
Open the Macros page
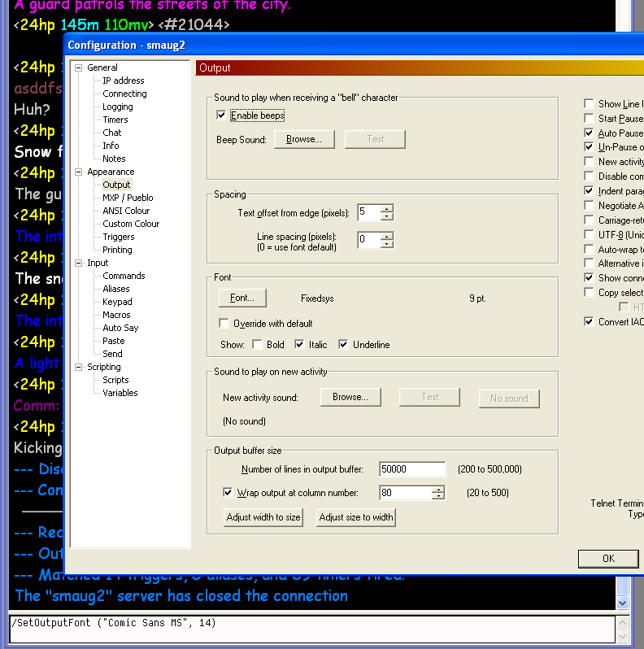(116, 315)
